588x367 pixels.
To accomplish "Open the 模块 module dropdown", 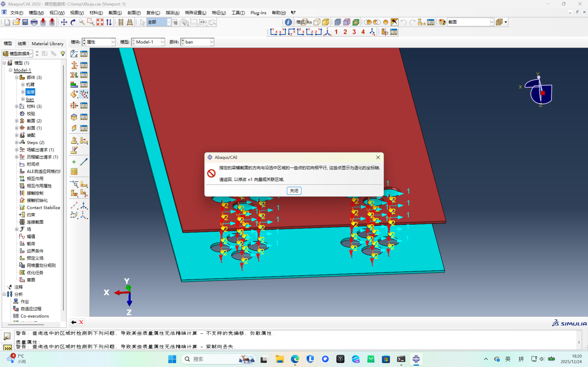I will [113, 42].
